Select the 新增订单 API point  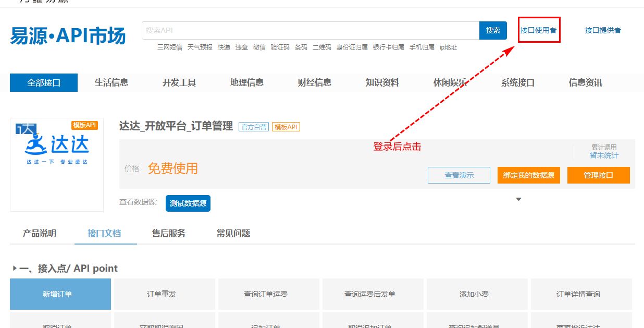coord(60,294)
